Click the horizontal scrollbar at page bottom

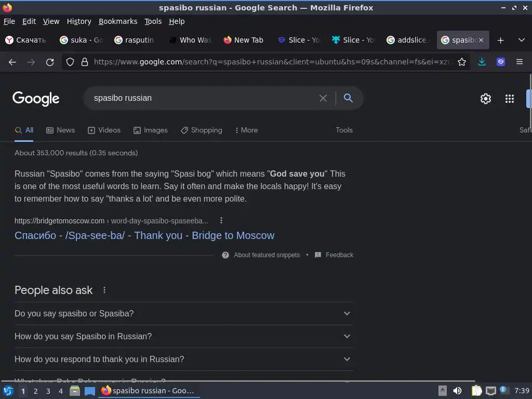(x=237, y=381)
